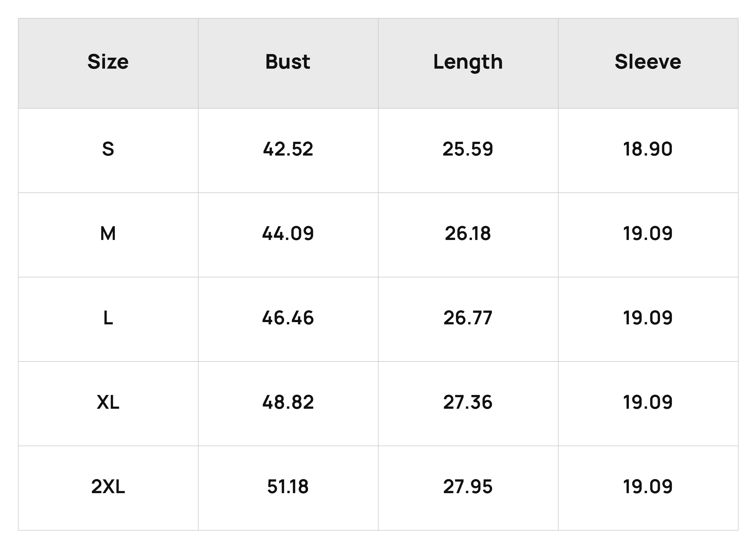The image size is (756, 548).
Task: Click length value 27.95
Action: click(x=468, y=486)
